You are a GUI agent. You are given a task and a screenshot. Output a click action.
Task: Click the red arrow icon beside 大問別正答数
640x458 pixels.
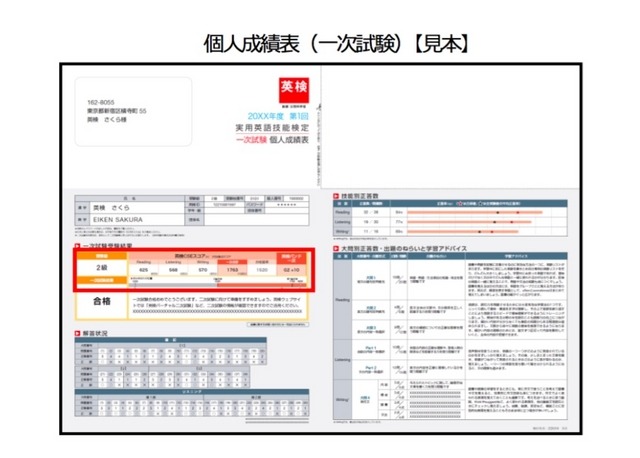(336, 248)
